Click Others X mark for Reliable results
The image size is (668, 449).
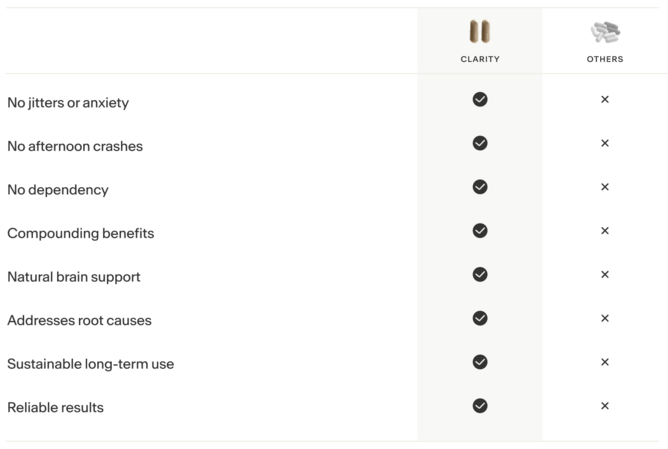605,406
